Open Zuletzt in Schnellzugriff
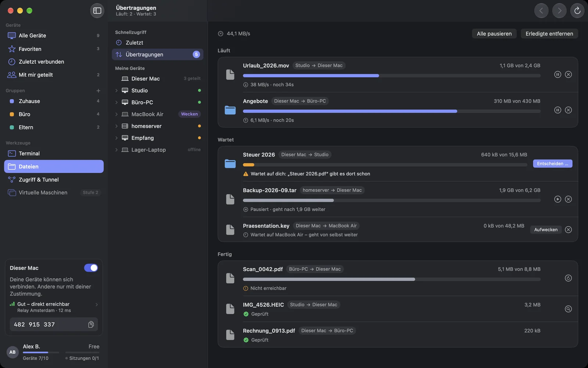 [x=157, y=43]
